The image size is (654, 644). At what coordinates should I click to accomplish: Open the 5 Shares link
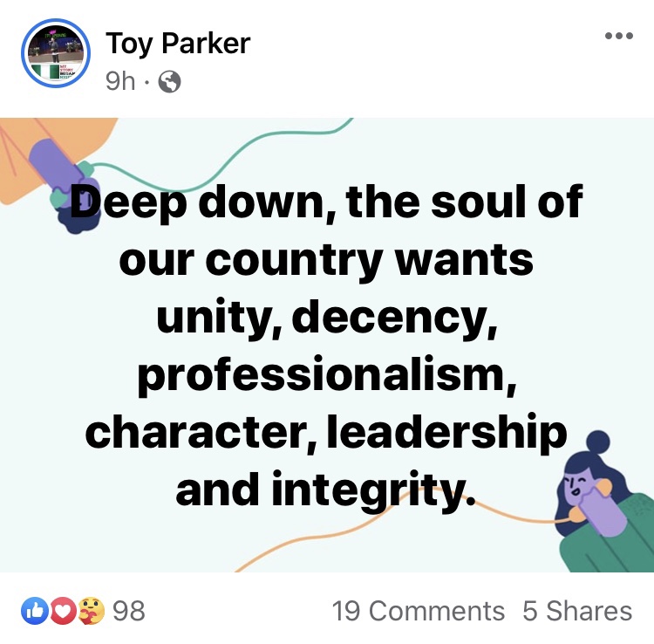pyautogui.click(x=577, y=611)
